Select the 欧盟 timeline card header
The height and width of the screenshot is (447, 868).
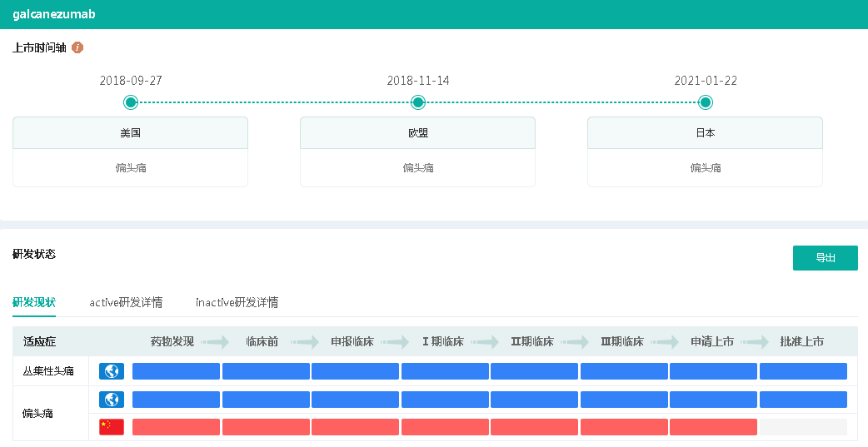pyautogui.click(x=418, y=133)
